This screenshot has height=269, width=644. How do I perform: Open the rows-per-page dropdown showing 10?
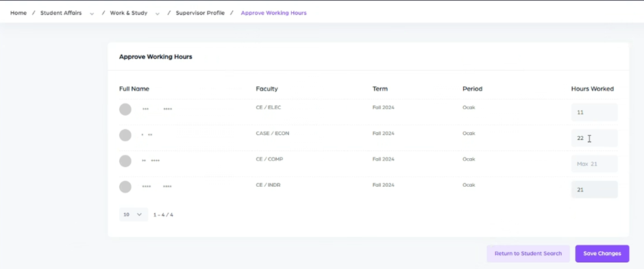pyautogui.click(x=134, y=214)
